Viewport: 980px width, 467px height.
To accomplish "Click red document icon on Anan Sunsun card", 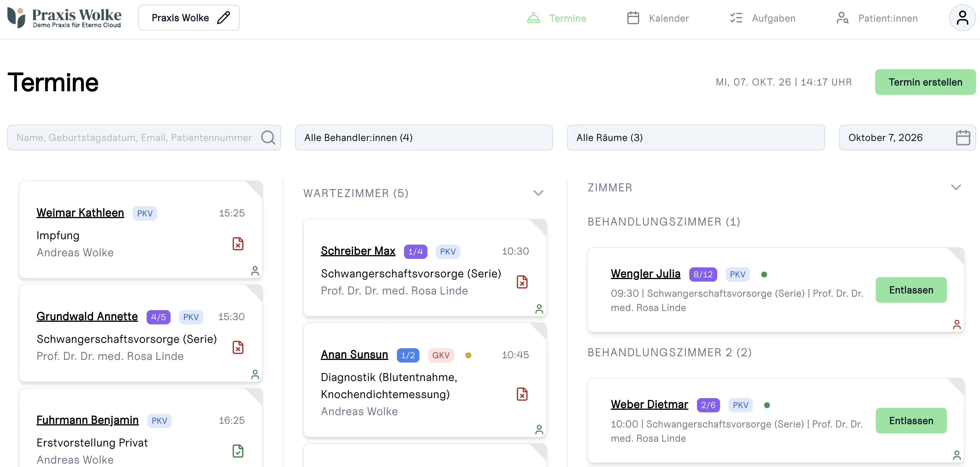I will tap(522, 394).
